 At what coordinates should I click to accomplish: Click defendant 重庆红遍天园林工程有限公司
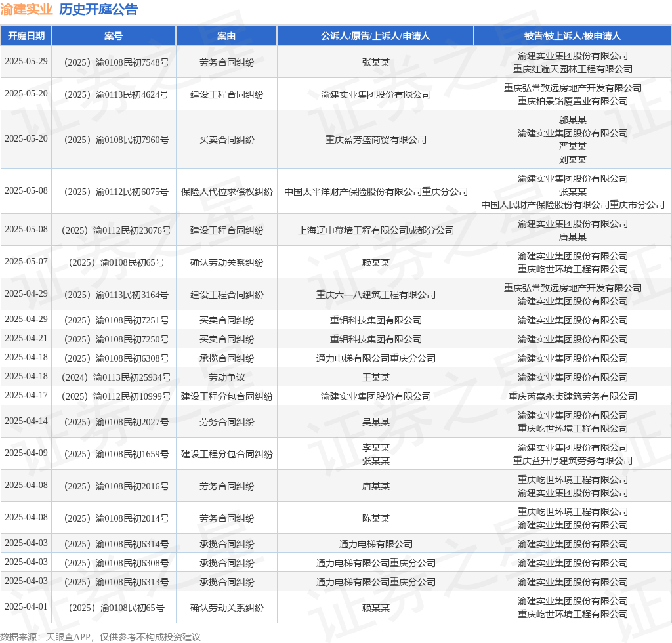572,69
